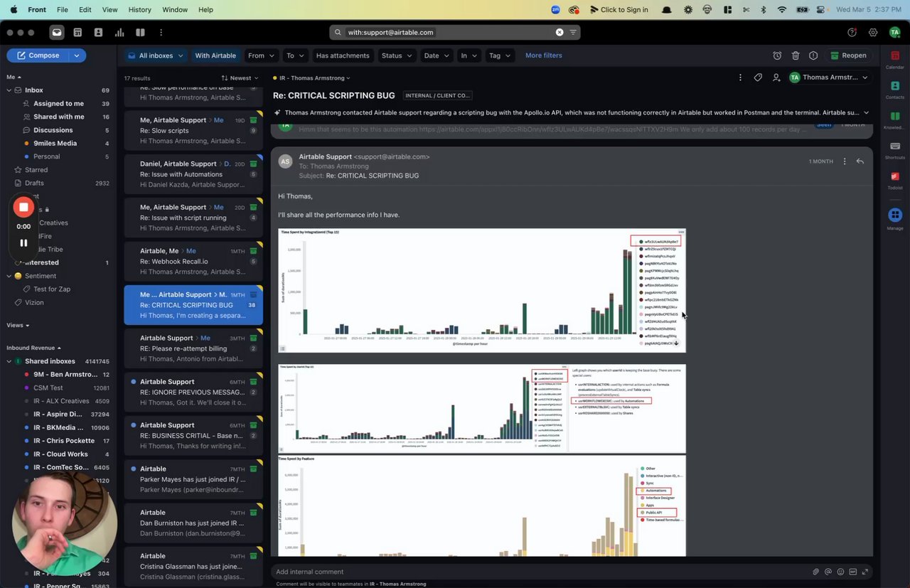
Task: Change sort order from Newest
Action: click(x=239, y=78)
